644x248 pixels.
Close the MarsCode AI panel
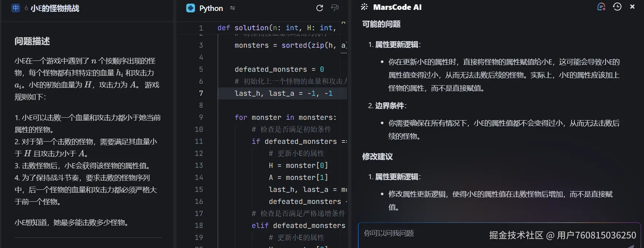point(632,7)
